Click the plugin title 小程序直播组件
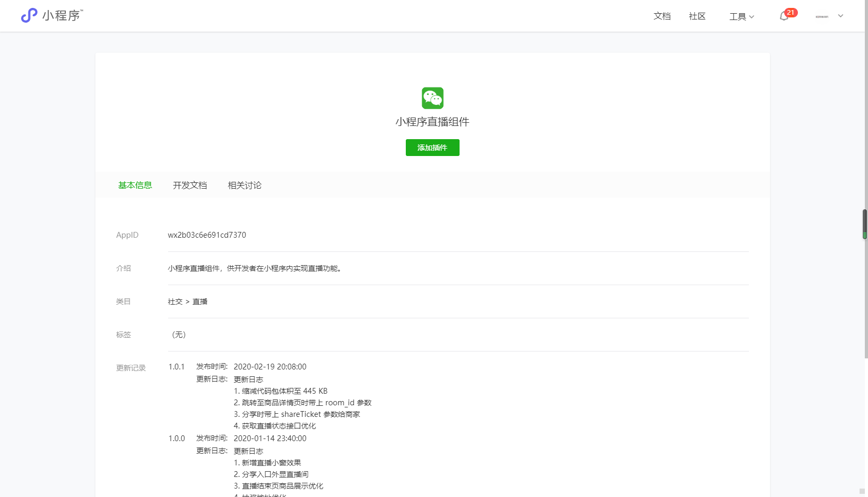This screenshot has height=497, width=868. 432,122
